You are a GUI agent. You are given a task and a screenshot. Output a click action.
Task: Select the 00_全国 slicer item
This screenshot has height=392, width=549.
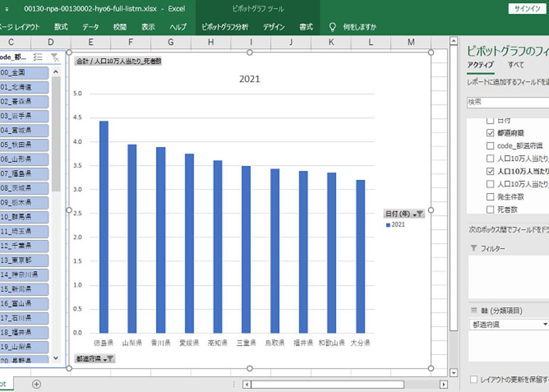pyautogui.click(x=24, y=73)
